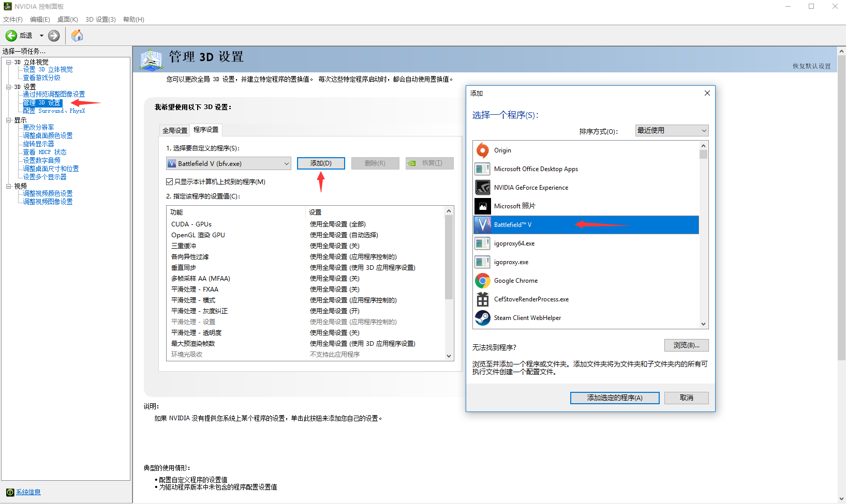The height and width of the screenshot is (504, 846).
Task: Select the CefStoveRenderProcess.exe gift icon
Action: [x=483, y=299]
